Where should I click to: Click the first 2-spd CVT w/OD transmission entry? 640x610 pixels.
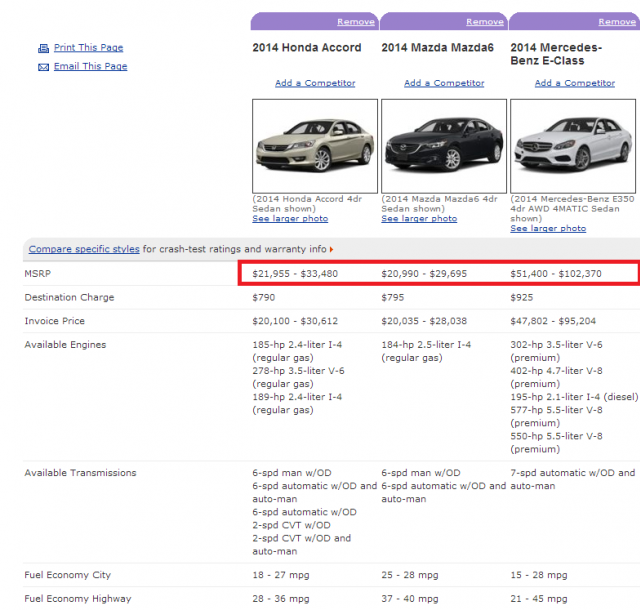(291, 525)
